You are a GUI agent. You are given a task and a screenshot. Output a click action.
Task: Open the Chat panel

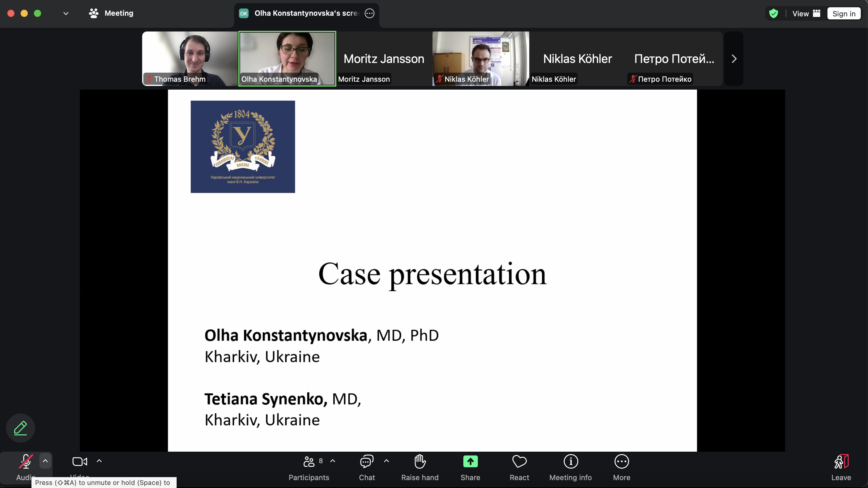[x=366, y=462]
